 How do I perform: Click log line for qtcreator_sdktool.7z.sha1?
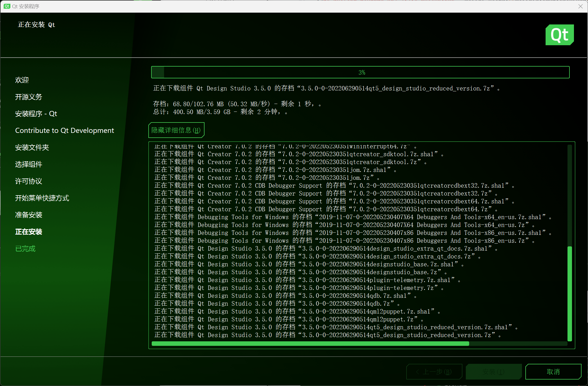299,154
